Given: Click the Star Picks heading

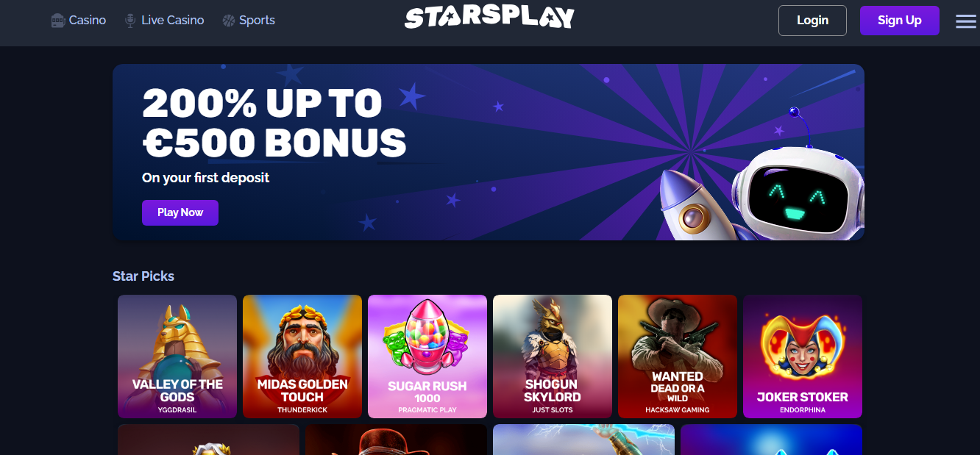Looking at the screenshot, I should [x=143, y=276].
